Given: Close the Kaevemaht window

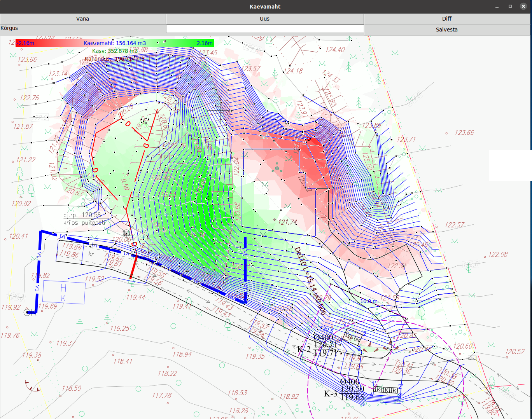Looking at the screenshot, I should [523, 7].
